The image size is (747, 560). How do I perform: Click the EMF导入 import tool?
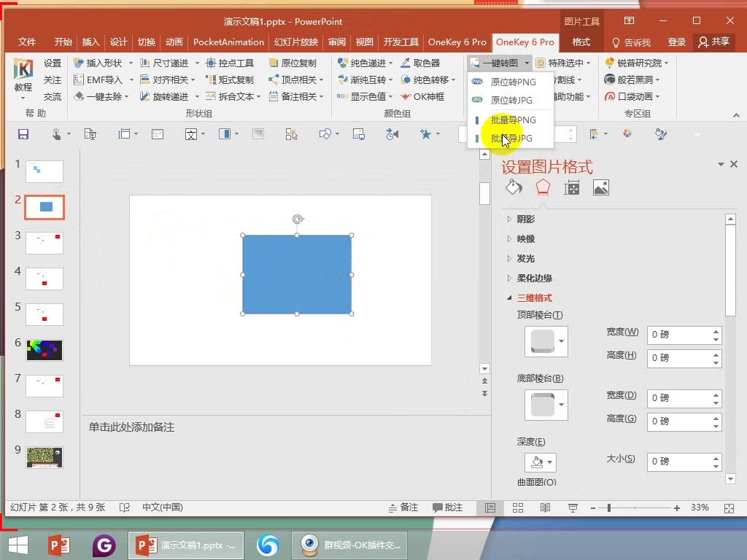(98, 79)
